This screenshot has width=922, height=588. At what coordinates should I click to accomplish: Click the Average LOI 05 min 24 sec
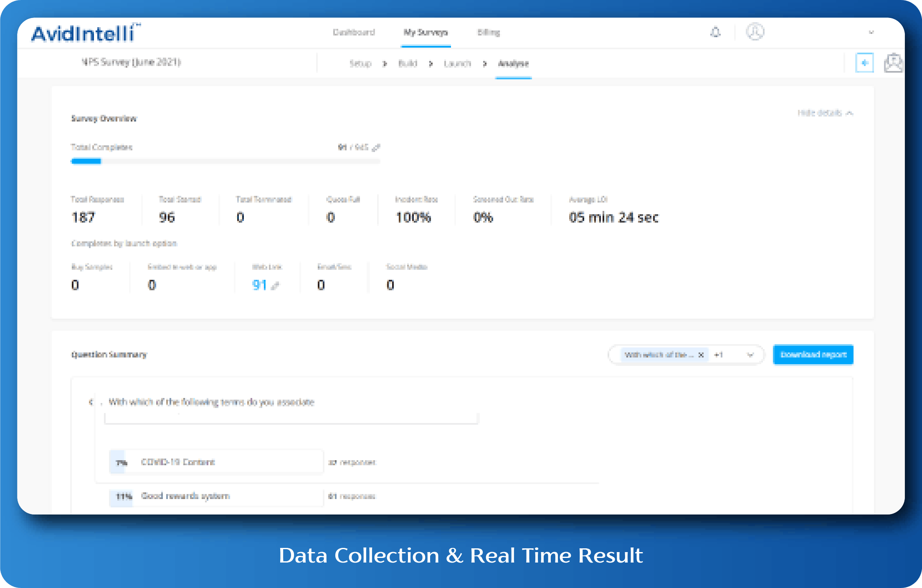(x=613, y=217)
